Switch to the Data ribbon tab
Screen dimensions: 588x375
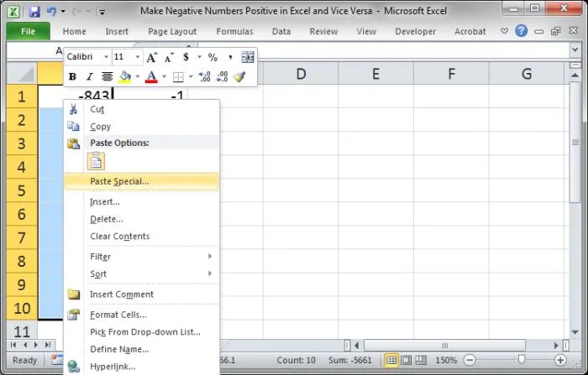[x=281, y=32]
